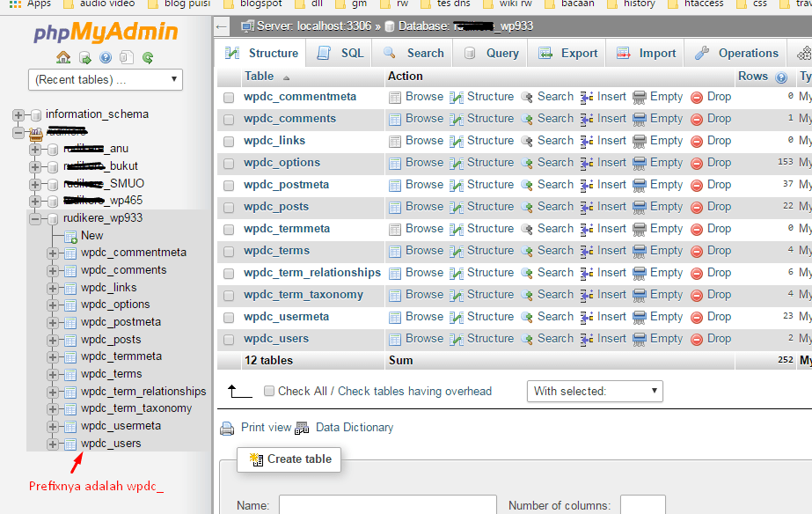Click Drop icon for wpdc_terms
This screenshot has width=812, height=514.
(x=697, y=252)
